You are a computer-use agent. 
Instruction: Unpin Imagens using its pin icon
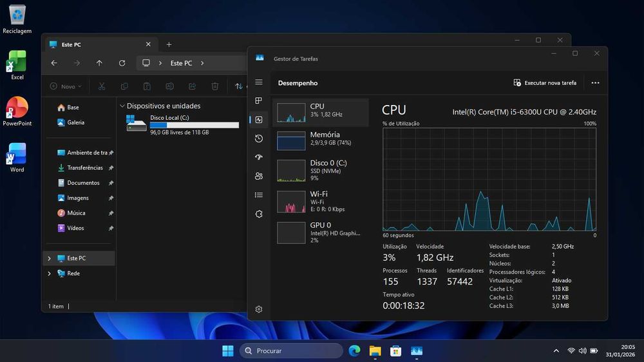click(111, 198)
